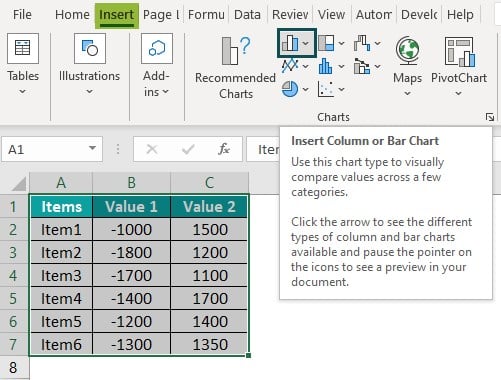Select the cell containing 1700
Screen dimensions: 501x380
(x=209, y=299)
